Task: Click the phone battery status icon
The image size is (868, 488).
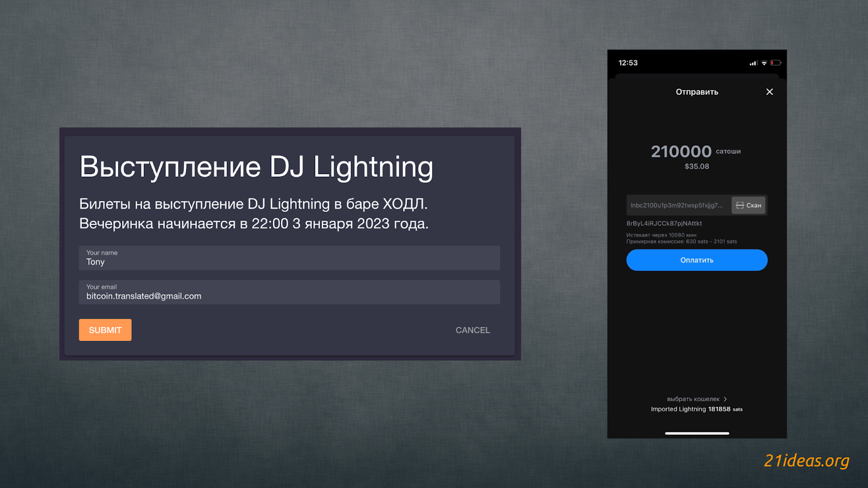Action: (776, 63)
